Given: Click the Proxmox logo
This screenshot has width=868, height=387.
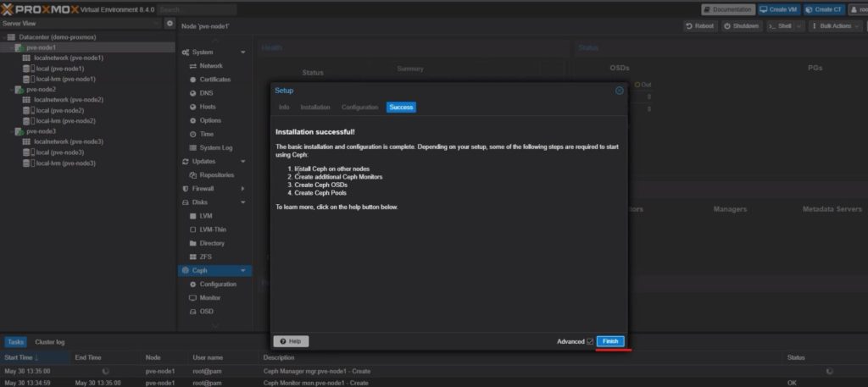Looking at the screenshot, I should click(41, 9).
